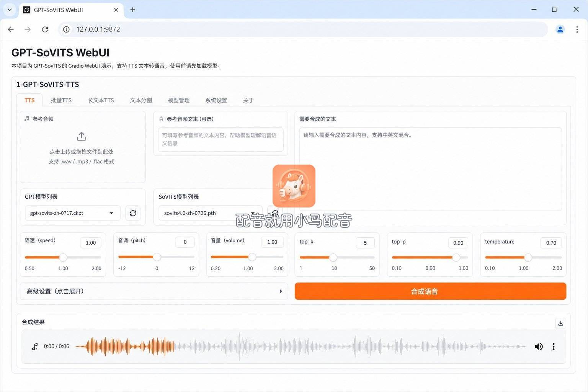
Task: Open the 系统设置 tab
Action: tap(216, 100)
